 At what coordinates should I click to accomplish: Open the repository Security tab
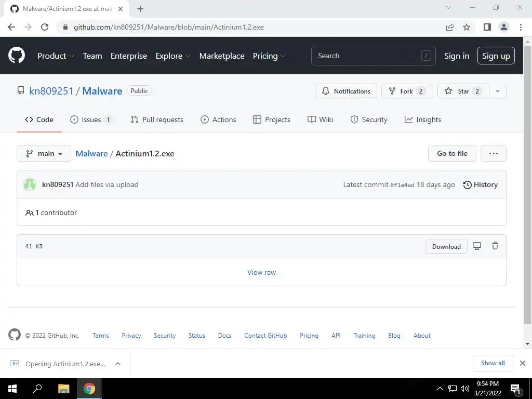369,119
